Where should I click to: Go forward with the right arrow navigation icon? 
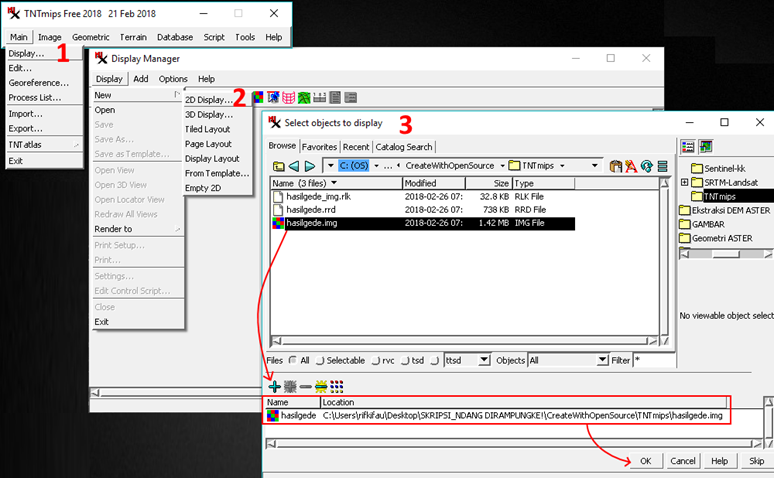click(310, 166)
